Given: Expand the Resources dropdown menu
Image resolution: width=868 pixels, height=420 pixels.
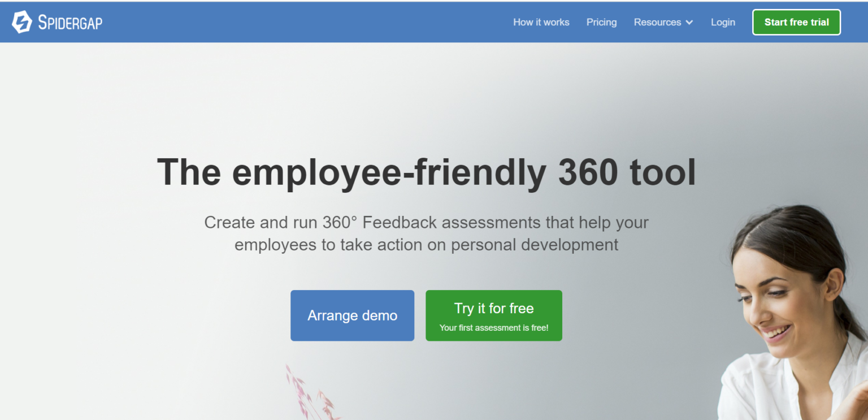Looking at the screenshot, I should pos(658,22).
